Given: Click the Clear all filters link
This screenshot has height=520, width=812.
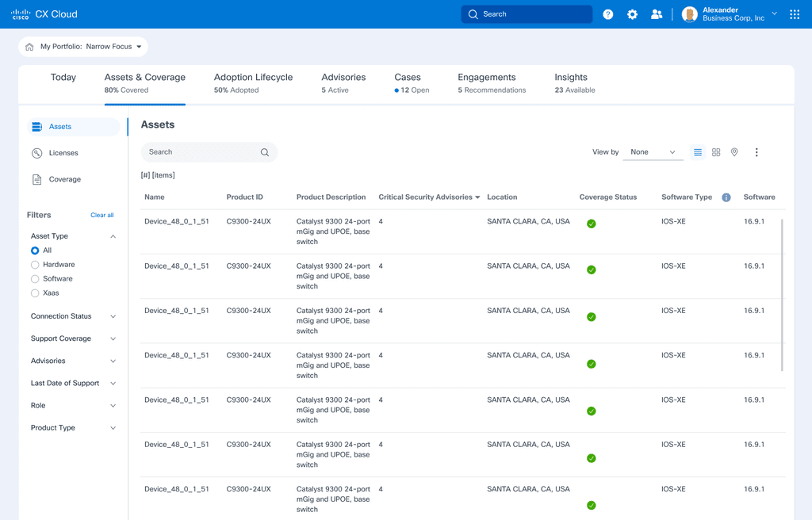Looking at the screenshot, I should point(102,215).
